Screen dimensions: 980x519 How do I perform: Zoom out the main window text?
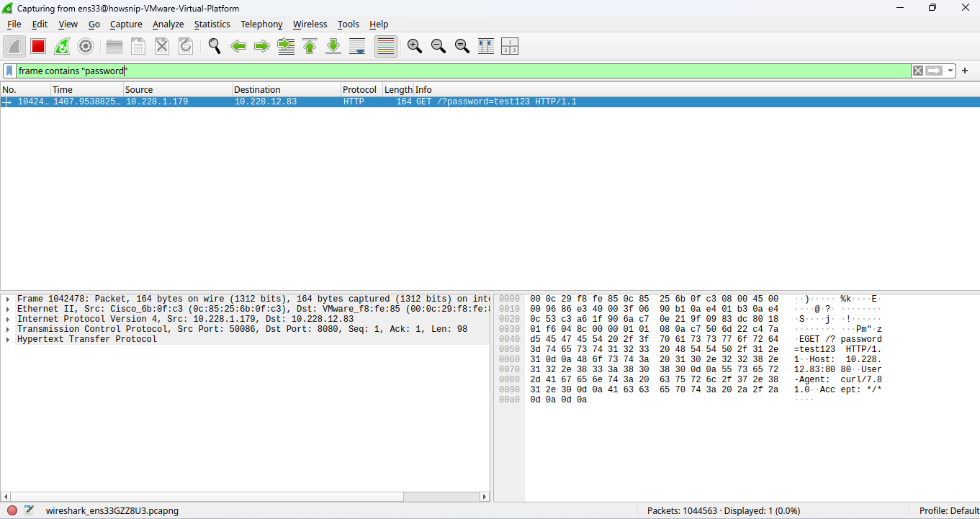pos(438,47)
